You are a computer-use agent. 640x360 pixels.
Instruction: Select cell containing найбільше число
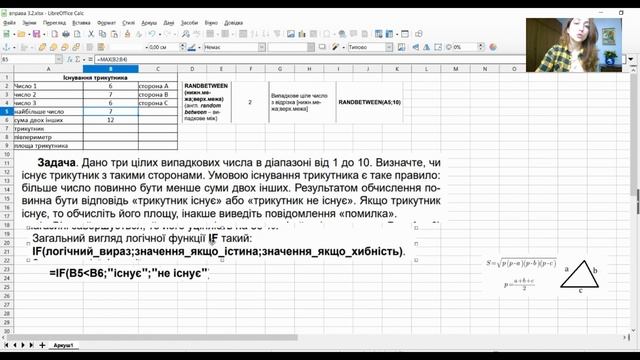point(48,111)
